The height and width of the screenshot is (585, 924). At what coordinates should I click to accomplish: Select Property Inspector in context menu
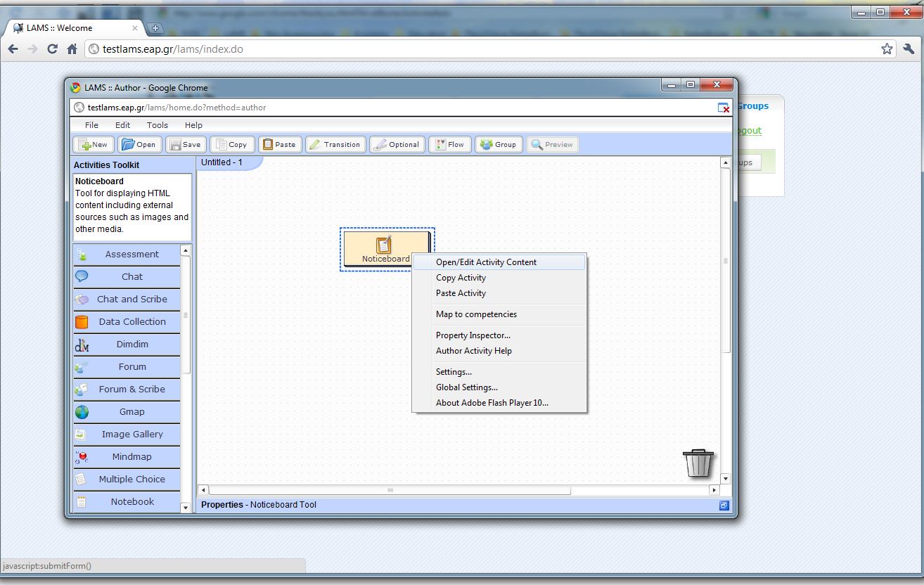tap(473, 335)
